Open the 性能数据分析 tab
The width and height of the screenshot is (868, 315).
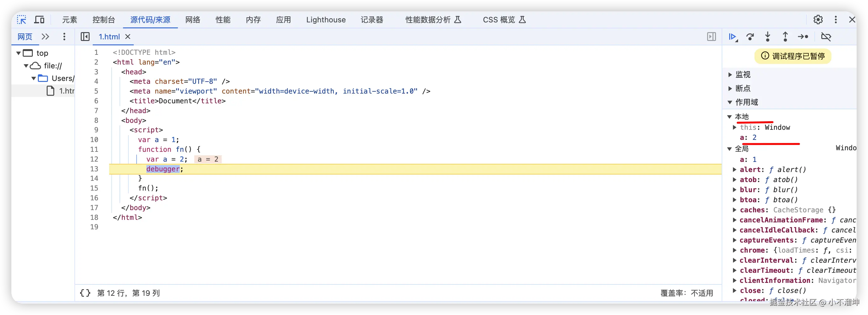[x=433, y=20]
